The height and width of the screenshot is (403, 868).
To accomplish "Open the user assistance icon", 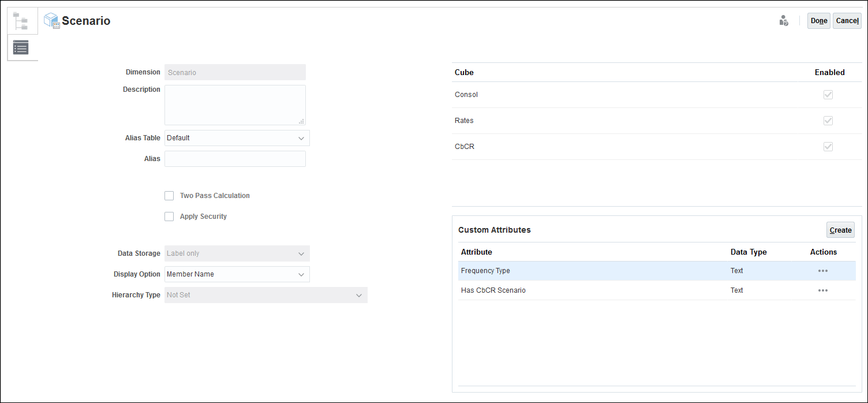I will pyautogui.click(x=783, y=21).
